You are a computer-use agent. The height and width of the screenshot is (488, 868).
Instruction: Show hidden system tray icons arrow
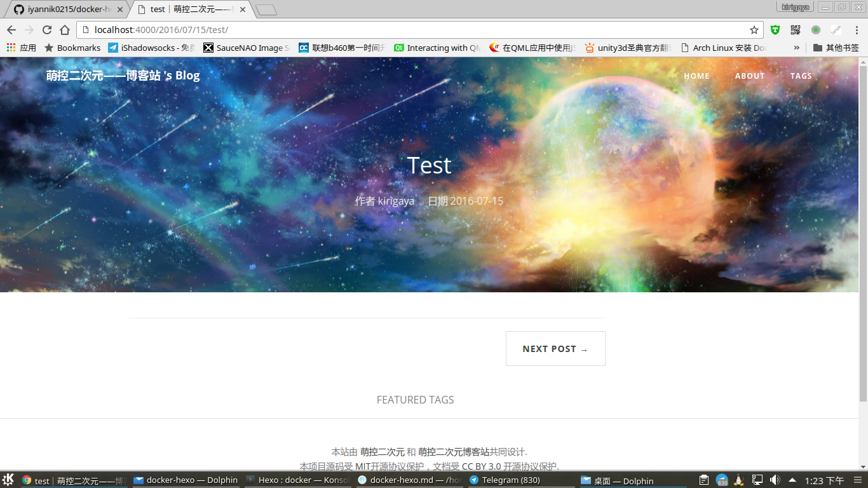coord(792,480)
